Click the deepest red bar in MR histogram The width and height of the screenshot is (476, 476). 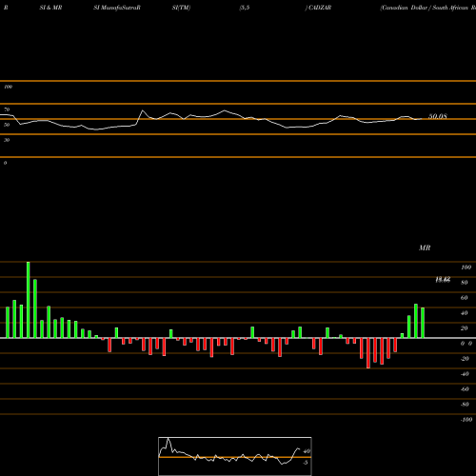click(x=368, y=353)
